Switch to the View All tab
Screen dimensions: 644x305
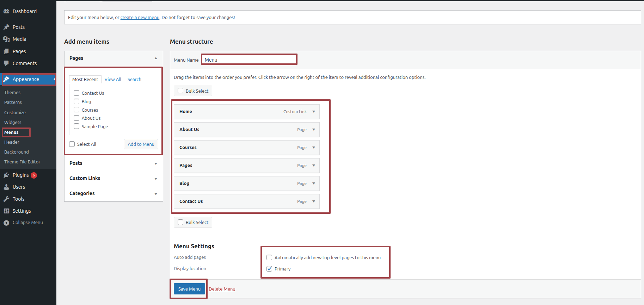pos(113,79)
